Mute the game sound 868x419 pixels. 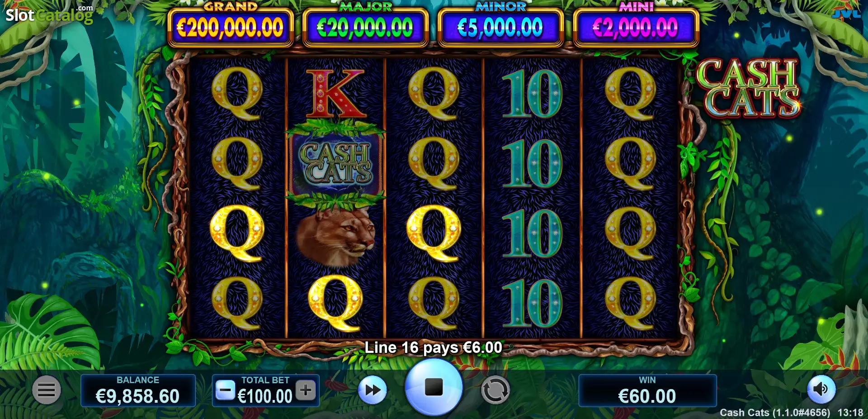coord(821,389)
